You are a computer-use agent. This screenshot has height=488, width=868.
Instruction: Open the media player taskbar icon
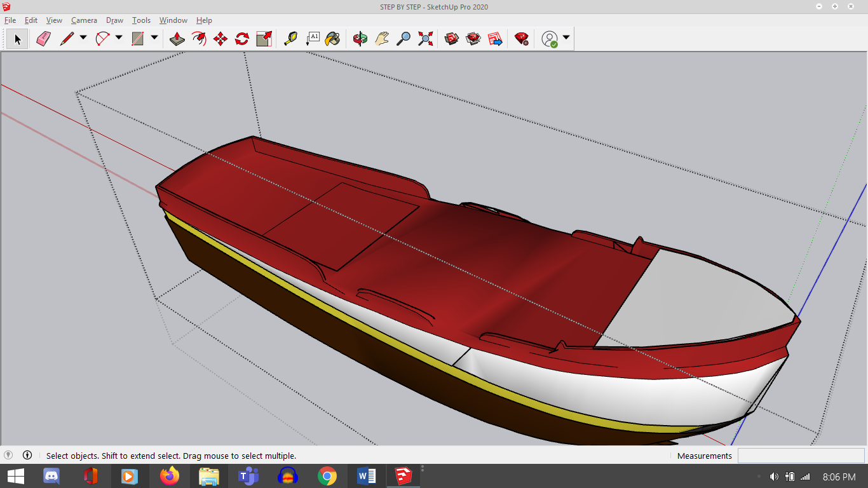coord(129,476)
